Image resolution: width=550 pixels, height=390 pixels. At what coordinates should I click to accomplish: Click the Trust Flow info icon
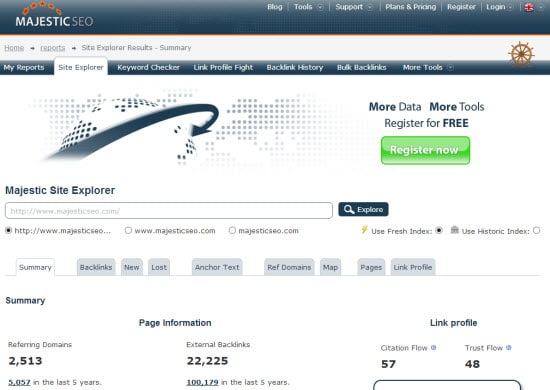[509, 348]
